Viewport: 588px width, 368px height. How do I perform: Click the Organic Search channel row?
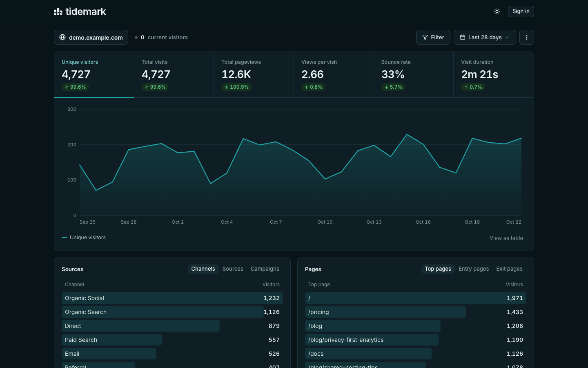172,312
